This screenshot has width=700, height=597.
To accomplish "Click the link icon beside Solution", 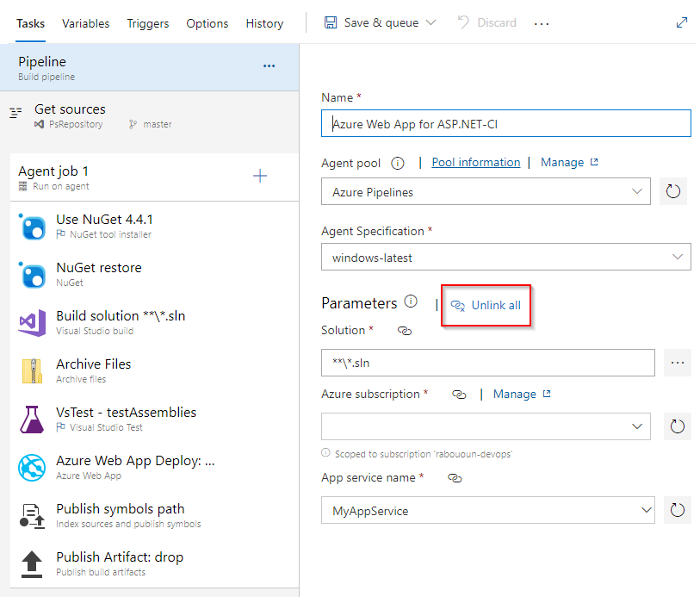I will click(404, 331).
